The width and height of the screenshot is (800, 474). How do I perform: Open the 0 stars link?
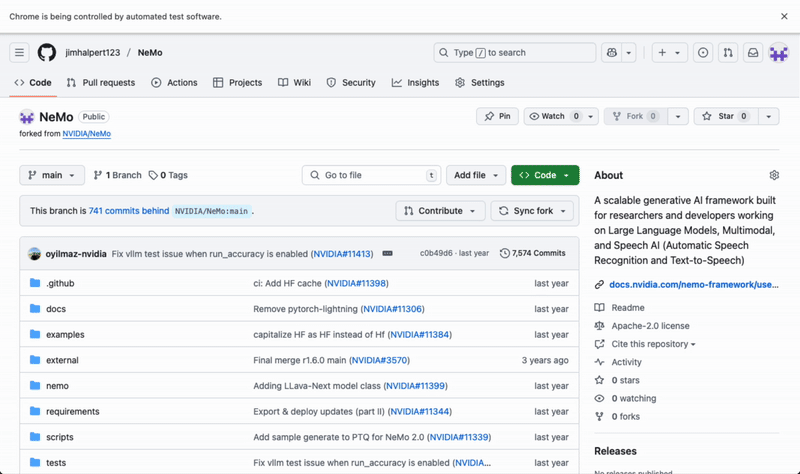tap(626, 380)
